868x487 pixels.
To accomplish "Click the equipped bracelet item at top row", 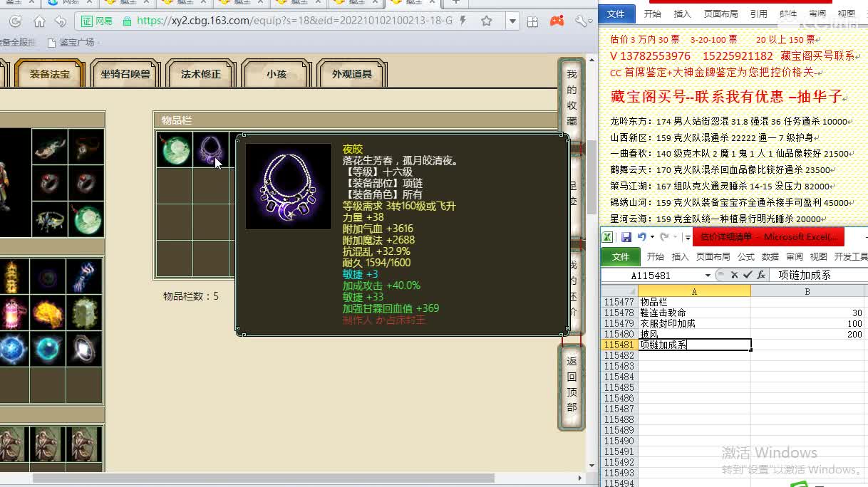I will (x=50, y=147).
